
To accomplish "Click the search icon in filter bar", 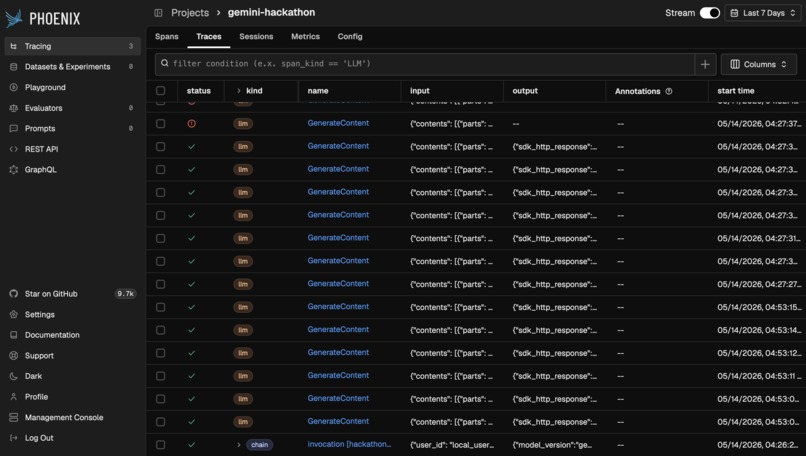I will pyautogui.click(x=164, y=64).
